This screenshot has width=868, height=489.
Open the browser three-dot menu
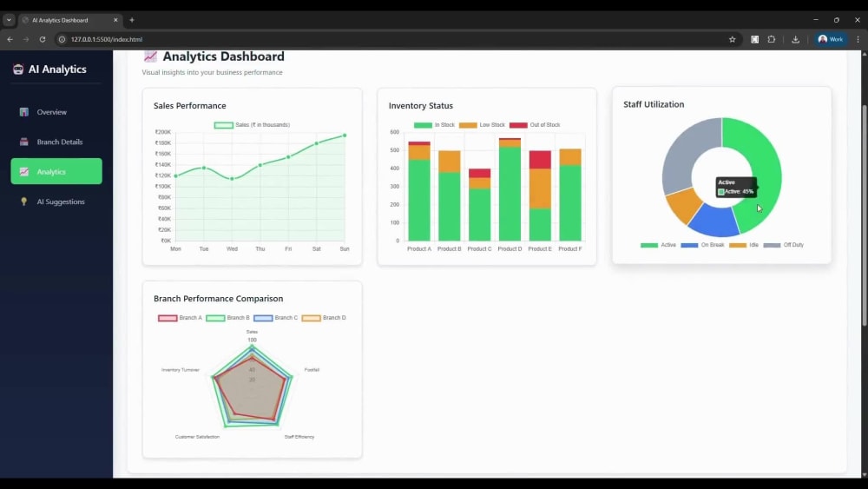pyautogui.click(x=858, y=39)
